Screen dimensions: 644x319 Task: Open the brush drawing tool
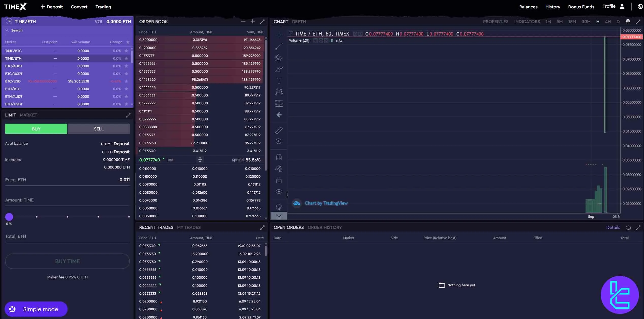coord(279,69)
